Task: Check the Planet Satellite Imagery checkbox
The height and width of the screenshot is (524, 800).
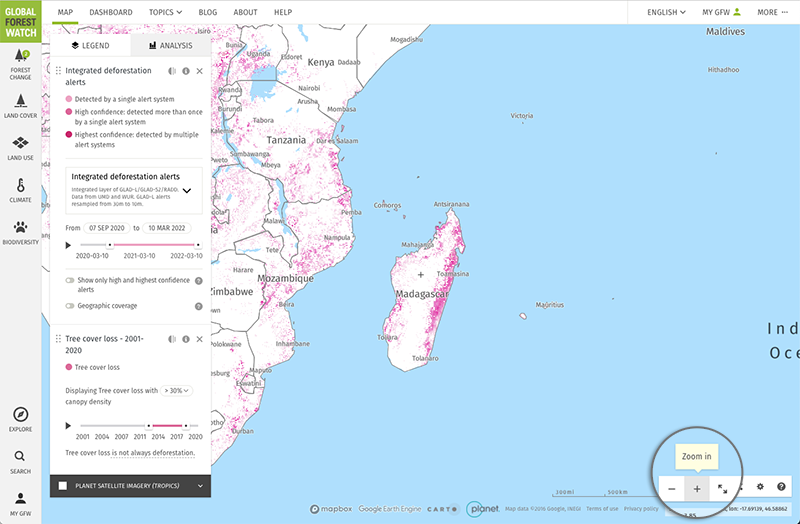Action: (63, 486)
